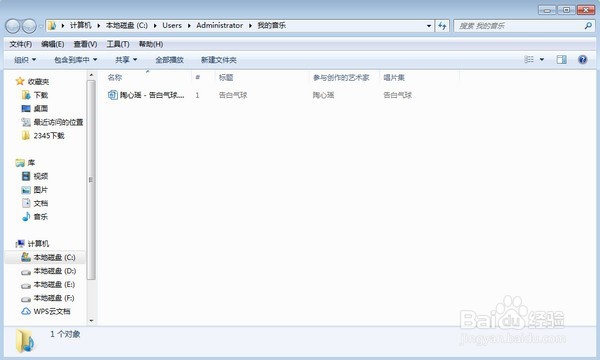Click the 桌面 icon in favorites
600x360 pixels.
pos(26,108)
